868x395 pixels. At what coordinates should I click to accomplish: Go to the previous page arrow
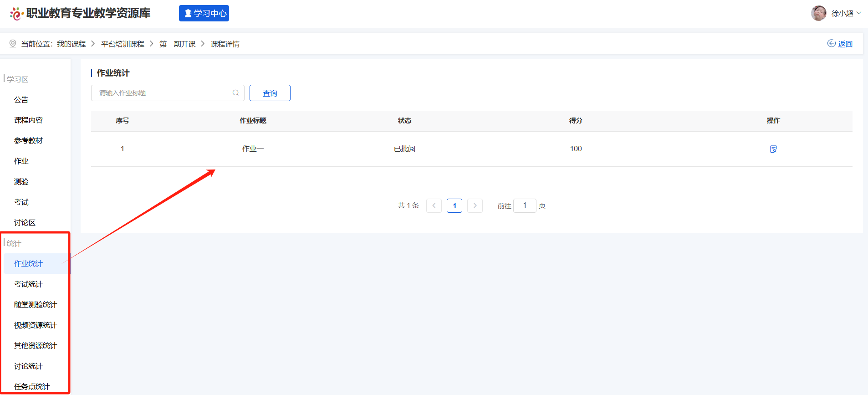pyautogui.click(x=434, y=205)
